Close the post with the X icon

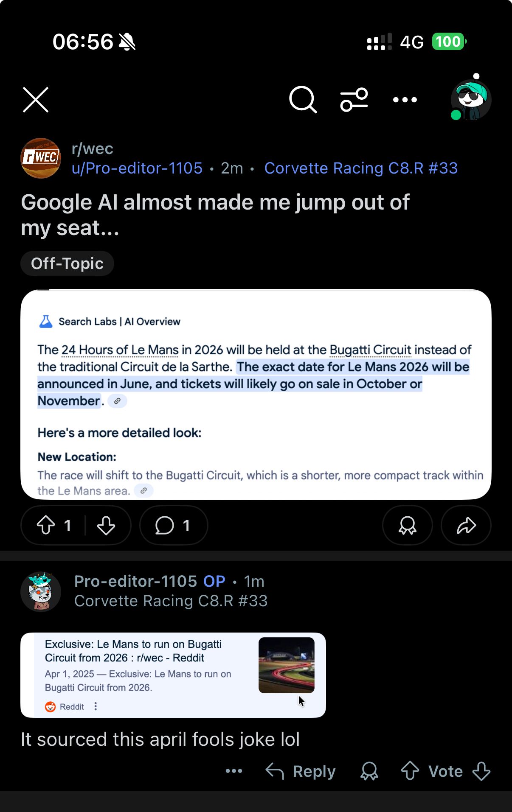click(x=36, y=100)
